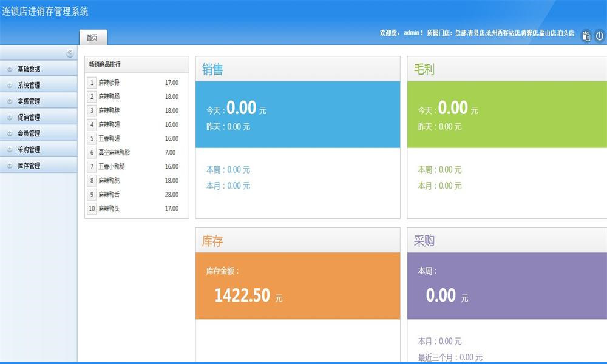Select product 麻辣鸭肠 in the ranking
Image resolution: width=607 pixels, height=364 pixels.
109,96
